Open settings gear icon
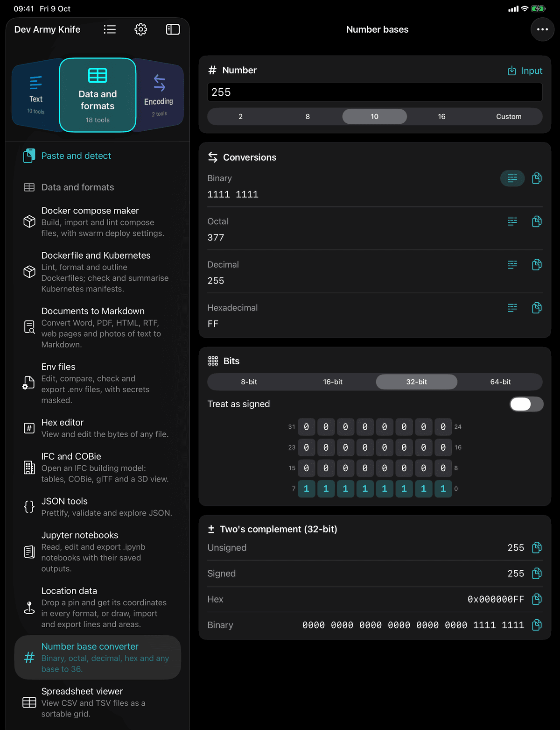560x730 pixels. (x=140, y=29)
